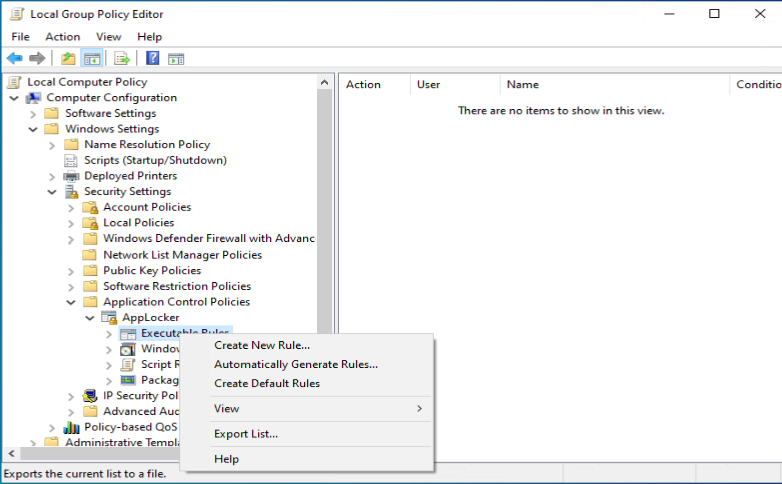Click the Export List toolbar icon
Image resolution: width=782 pixels, height=484 pixels.
[122, 58]
